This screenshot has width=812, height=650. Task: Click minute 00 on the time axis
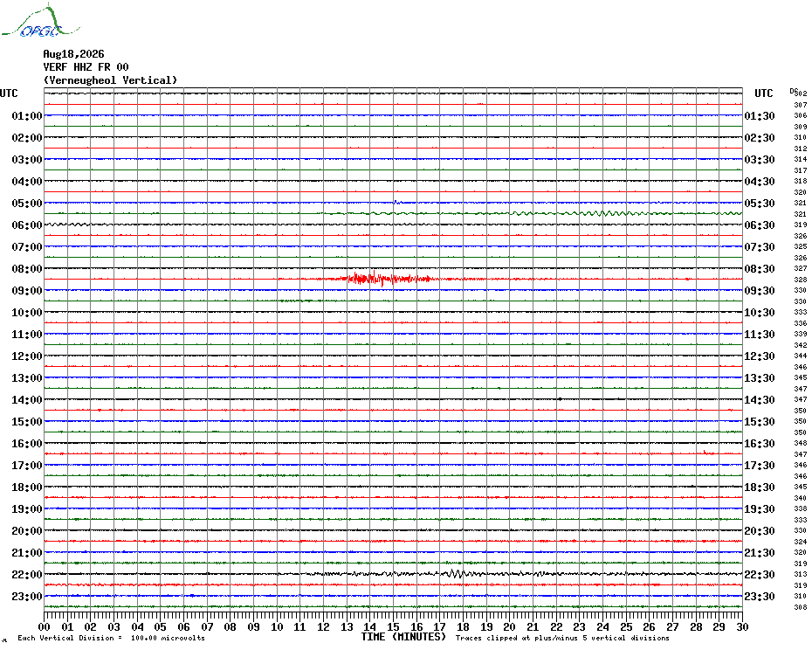tap(45, 626)
